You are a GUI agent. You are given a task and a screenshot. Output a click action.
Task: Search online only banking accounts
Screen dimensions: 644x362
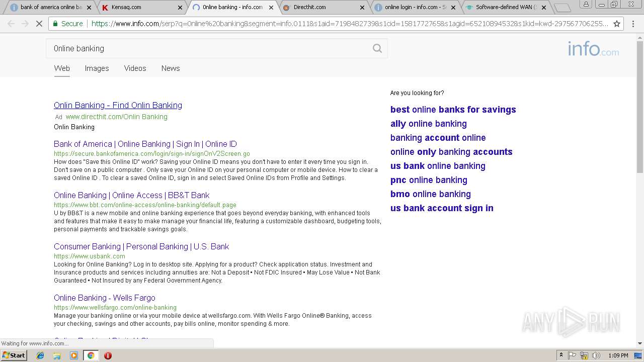(x=451, y=152)
